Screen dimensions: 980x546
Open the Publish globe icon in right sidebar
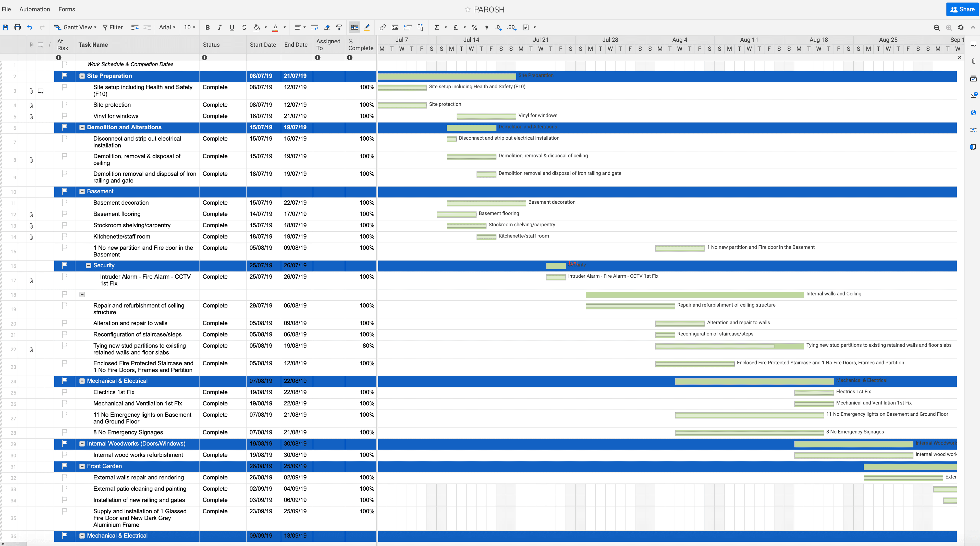click(x=973, y=113)
